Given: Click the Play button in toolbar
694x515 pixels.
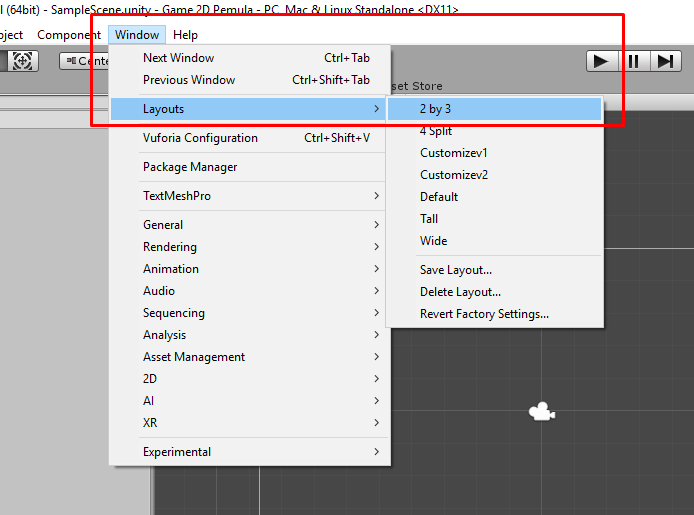Looking at the screenshot, I should point(601,61).
